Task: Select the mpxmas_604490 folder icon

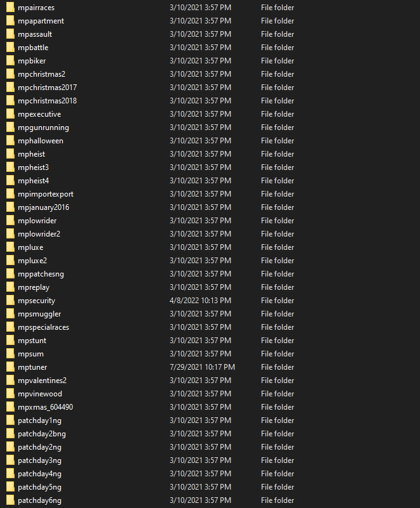Action: click(10, 407)
